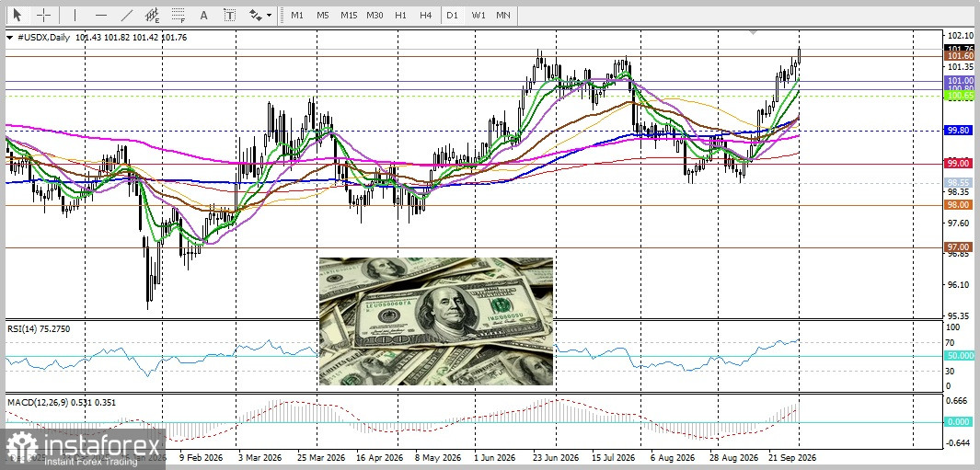
Task: Click the 21 Sep 2026 date label
Action: pyautogui.click(x=792, y=457)
